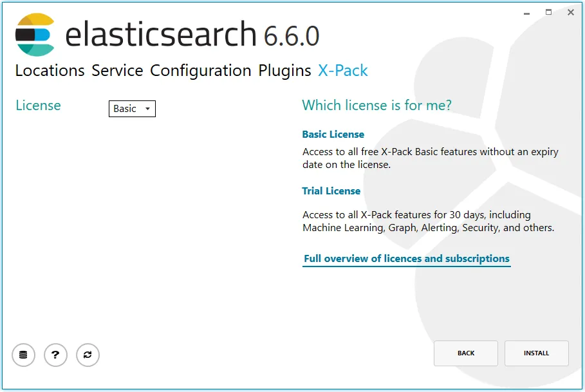Navigate to the Plugins step

tap(284, 71)
